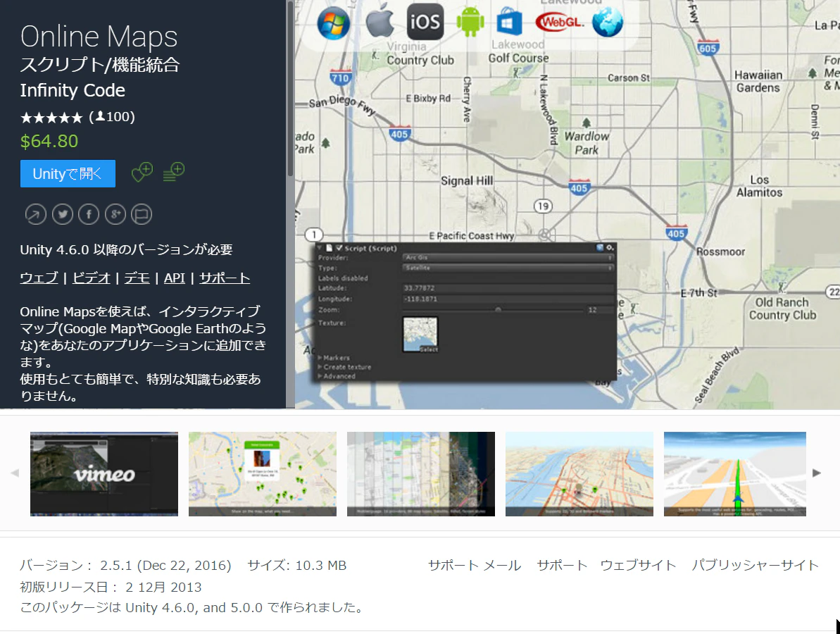Add asset to a list with list-plus icon

(x=174, y=172)
